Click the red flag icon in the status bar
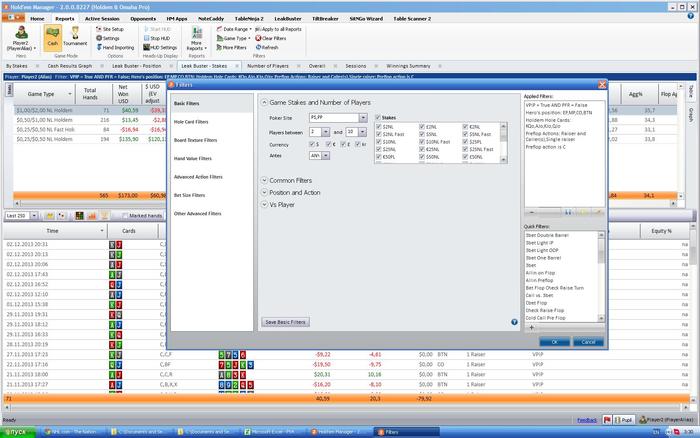Screen dimensions: 700x438 (607, 420)
